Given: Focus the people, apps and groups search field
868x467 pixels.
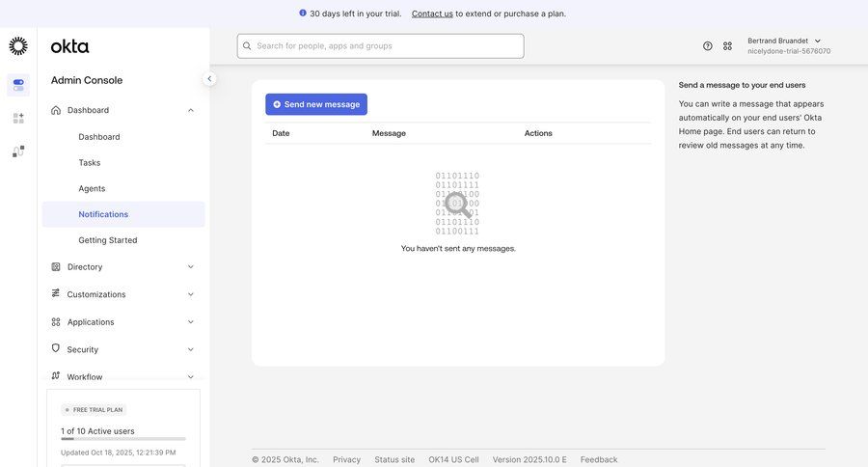Looking at the screenshot, I should coord(380,46).
